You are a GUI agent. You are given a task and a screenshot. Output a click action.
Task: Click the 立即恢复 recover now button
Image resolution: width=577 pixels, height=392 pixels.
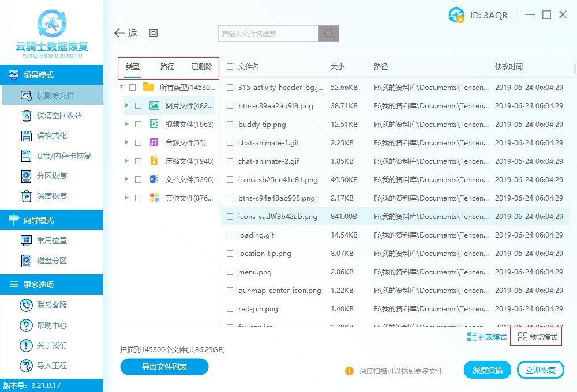(540, 370)
